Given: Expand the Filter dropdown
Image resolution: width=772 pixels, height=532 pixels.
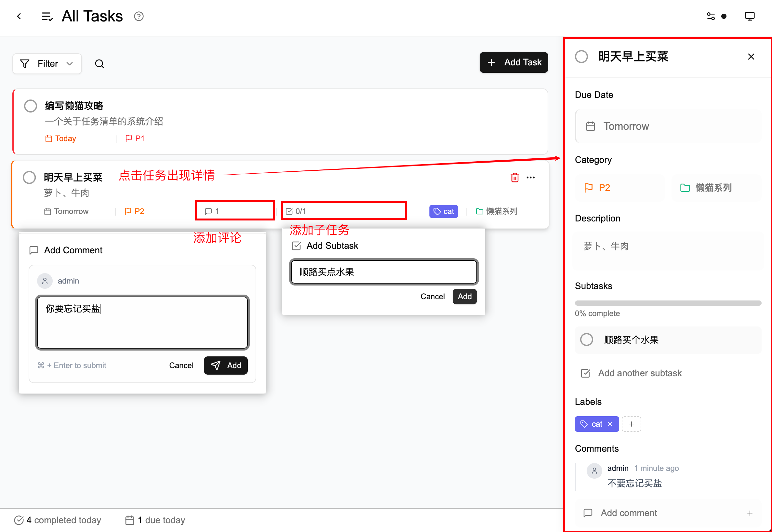Looking at the screenshot, I should click(47, 64).
